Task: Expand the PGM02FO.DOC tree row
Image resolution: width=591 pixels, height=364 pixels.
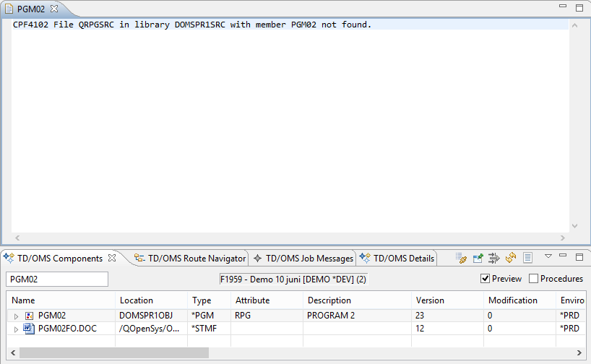Action: (x=17, y=329)
